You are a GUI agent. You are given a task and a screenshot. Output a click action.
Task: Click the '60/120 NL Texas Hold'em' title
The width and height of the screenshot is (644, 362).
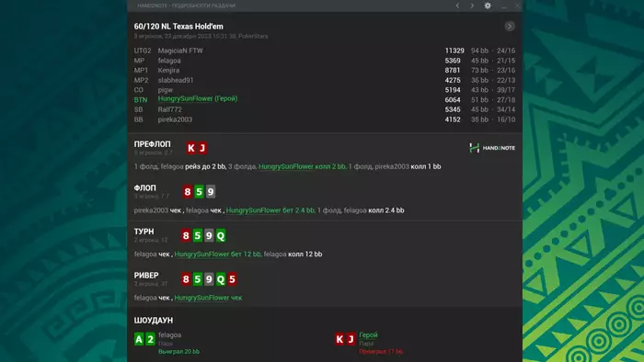[x=178, y=27]
